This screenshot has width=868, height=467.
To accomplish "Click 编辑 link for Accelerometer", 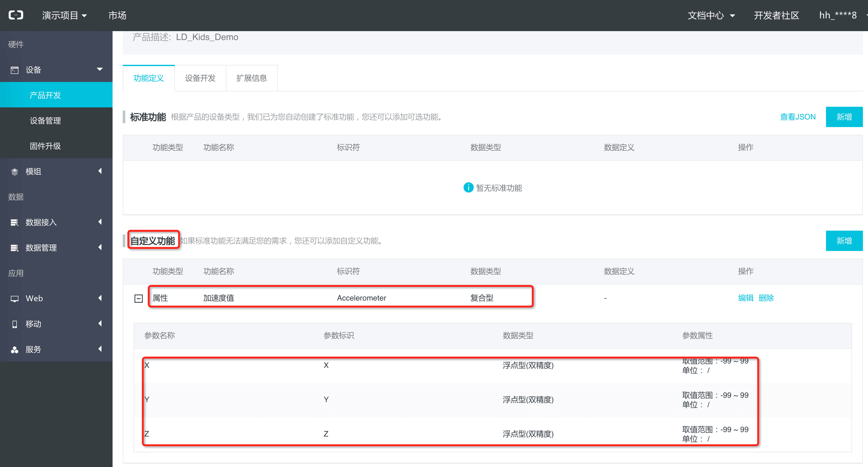I will point(745,298).
